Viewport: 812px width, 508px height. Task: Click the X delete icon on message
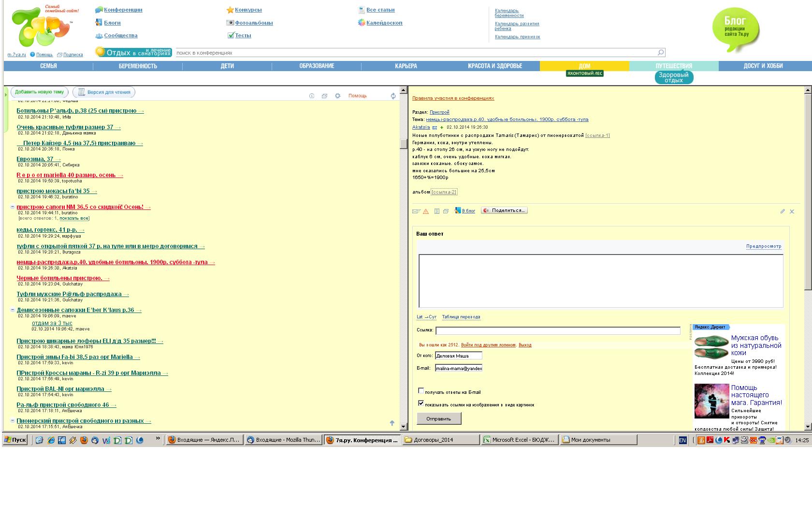(792, 211)
